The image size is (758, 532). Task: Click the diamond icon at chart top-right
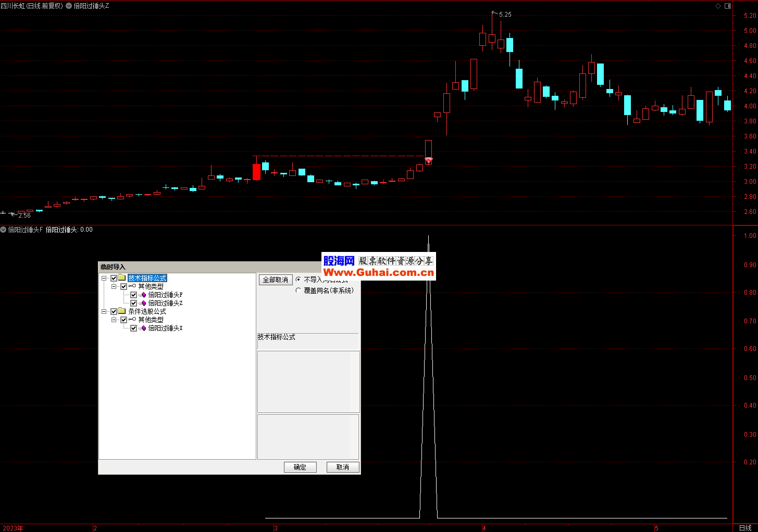(x=718, y=6)
